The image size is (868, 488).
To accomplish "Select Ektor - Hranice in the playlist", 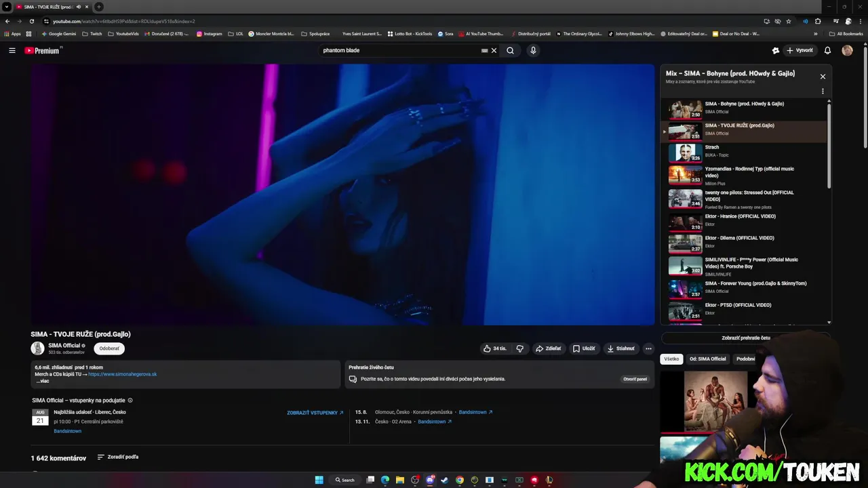I will tap(744, 221).
